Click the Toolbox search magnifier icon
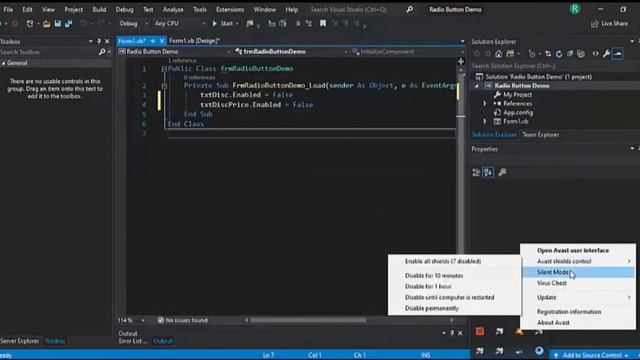640x360 pixels. 102,52
